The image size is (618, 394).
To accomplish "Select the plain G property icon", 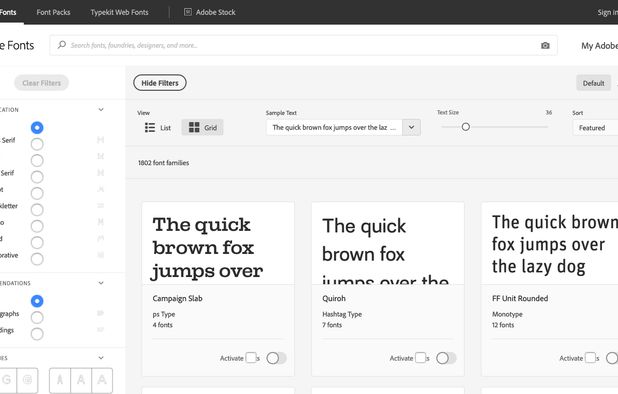I will point(7,380).
